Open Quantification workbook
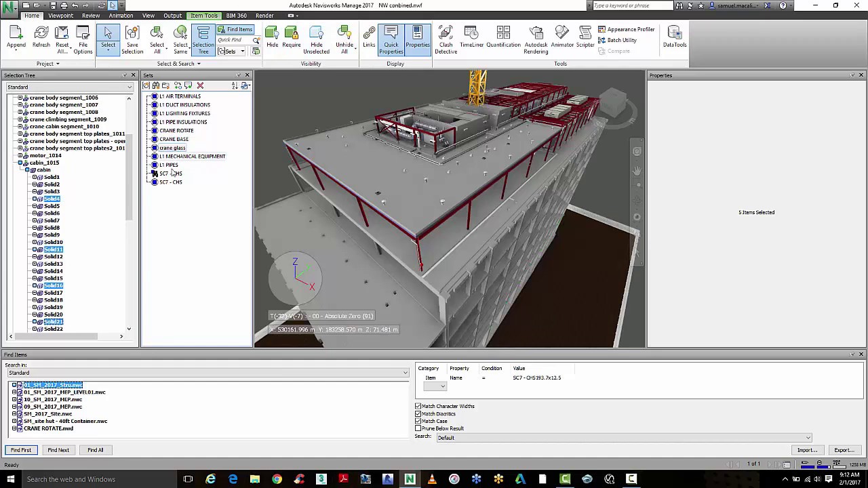The image size is (868, 488). click(x=503, y=39)
